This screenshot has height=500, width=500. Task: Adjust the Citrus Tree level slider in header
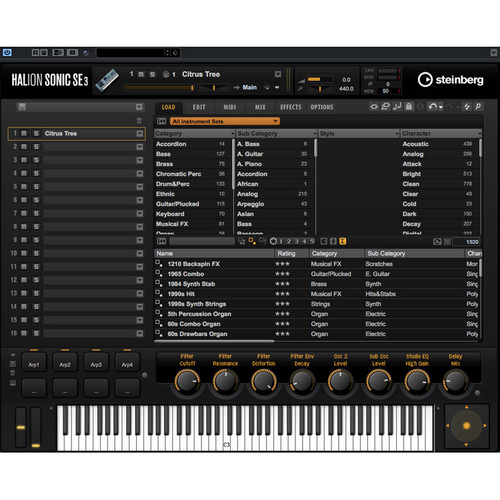[159, 88]
